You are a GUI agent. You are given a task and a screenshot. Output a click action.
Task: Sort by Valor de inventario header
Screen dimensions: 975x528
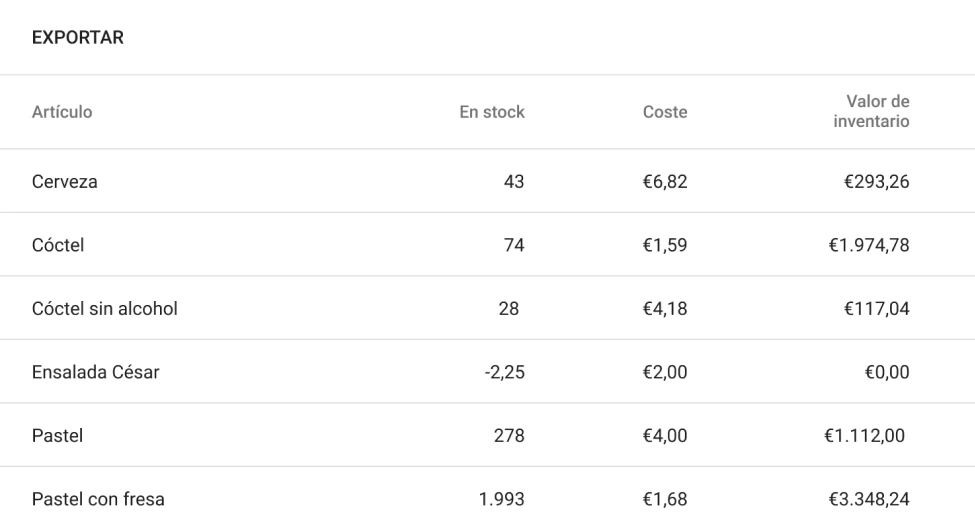[x=877, y=112]
